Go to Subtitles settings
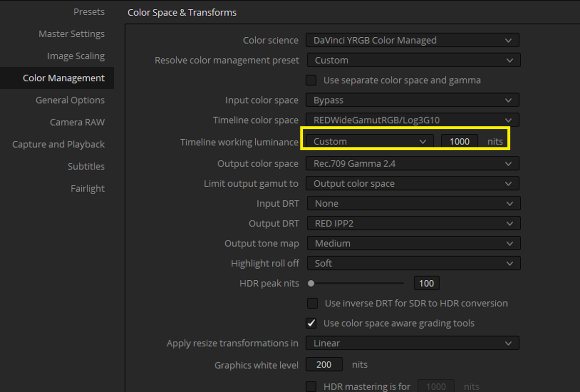This screenshot has height=392, width=580. (x=86, y=166)
